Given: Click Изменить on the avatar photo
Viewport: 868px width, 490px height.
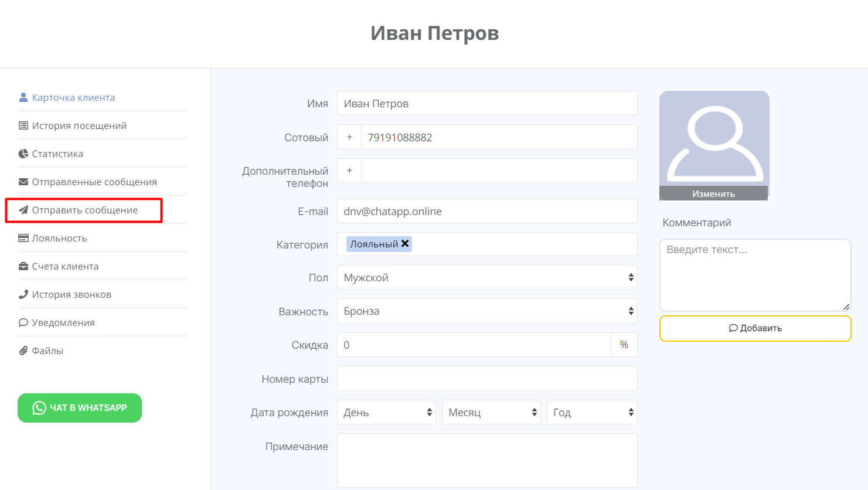Looking at the screenshot, I should [713, 194].
